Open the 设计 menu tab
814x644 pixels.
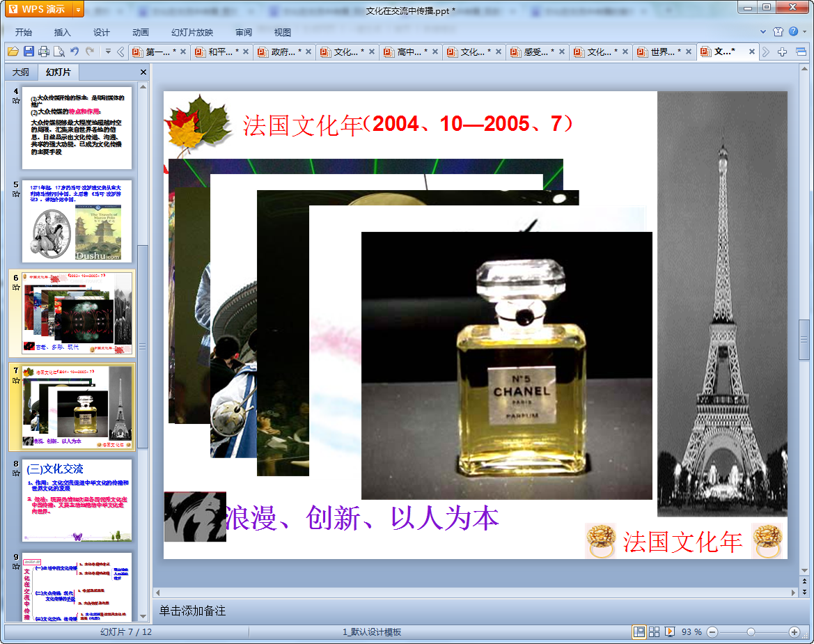[101, 32]
